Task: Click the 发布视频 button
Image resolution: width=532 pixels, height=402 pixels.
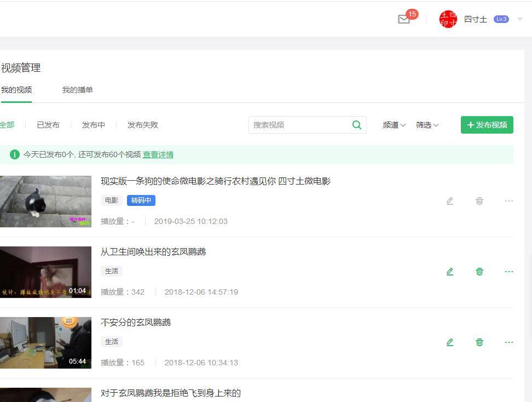Action: tap(487, 125)
